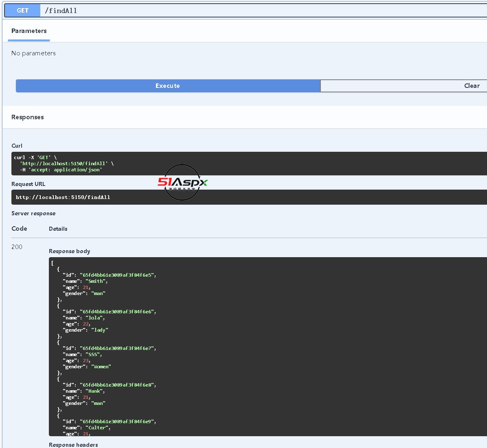Click the Response headers label
Viewport: 487px width, 448px height.
73,445
